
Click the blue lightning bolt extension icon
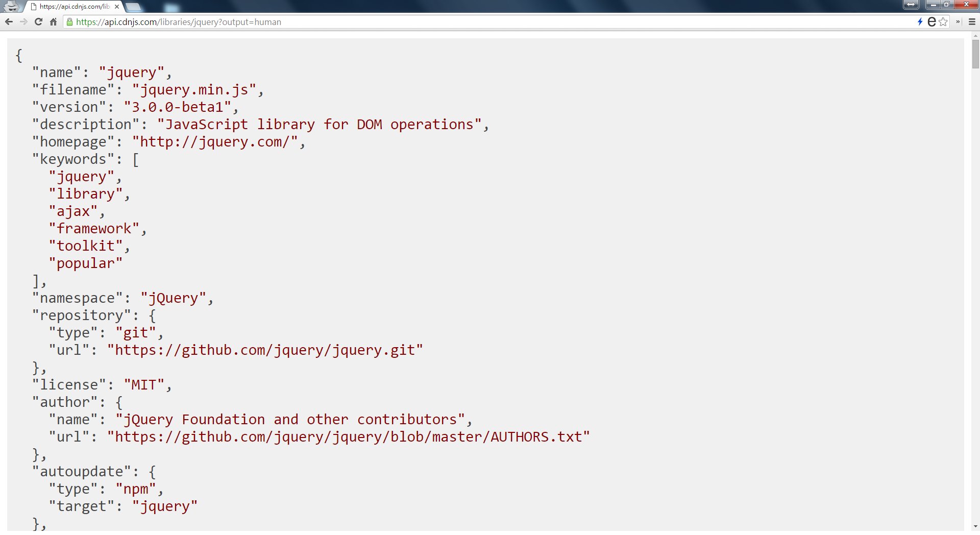pyautogui.click(x=920, y=22)
